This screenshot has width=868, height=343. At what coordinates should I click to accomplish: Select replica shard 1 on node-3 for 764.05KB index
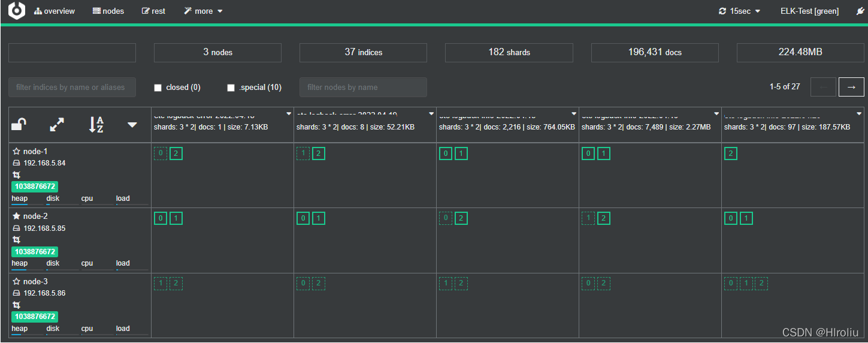[x=445, y=284]
